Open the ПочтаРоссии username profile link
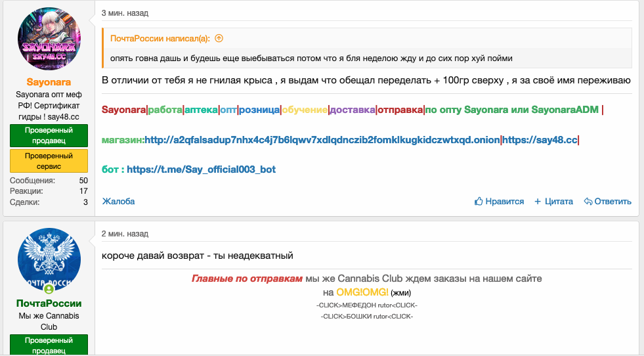The width and height of the screenshot is (644, 356). coord(49,303)
